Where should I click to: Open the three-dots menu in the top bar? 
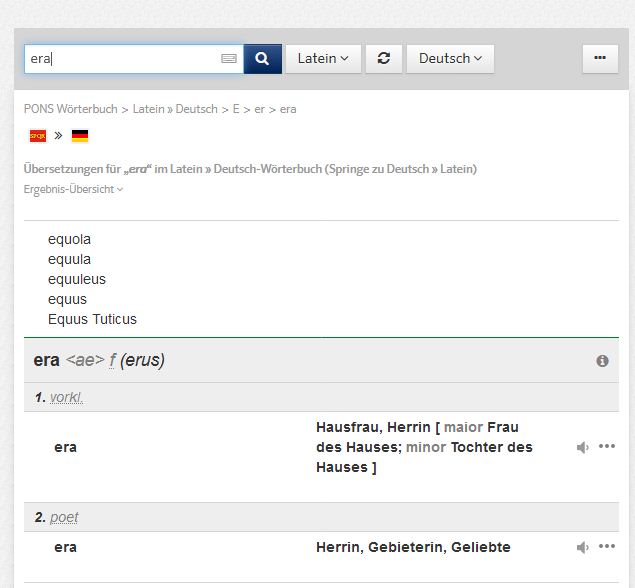[x=599, y=59]
